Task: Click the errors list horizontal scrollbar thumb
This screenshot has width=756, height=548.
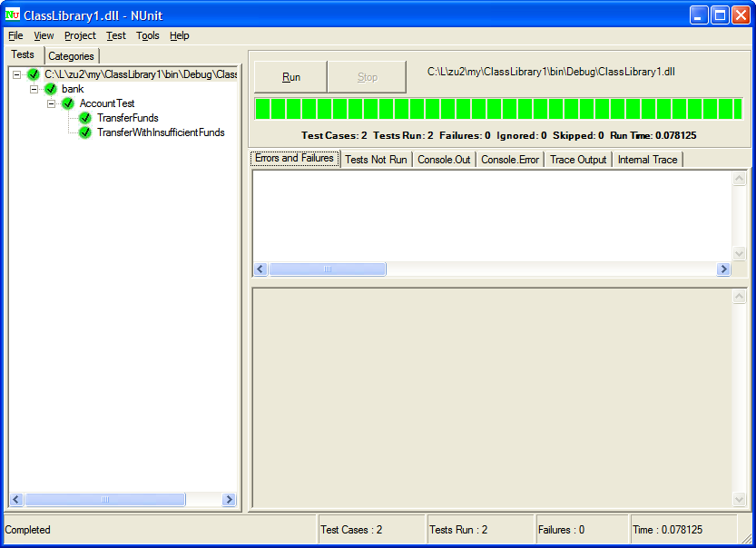Action: point(328,269)
